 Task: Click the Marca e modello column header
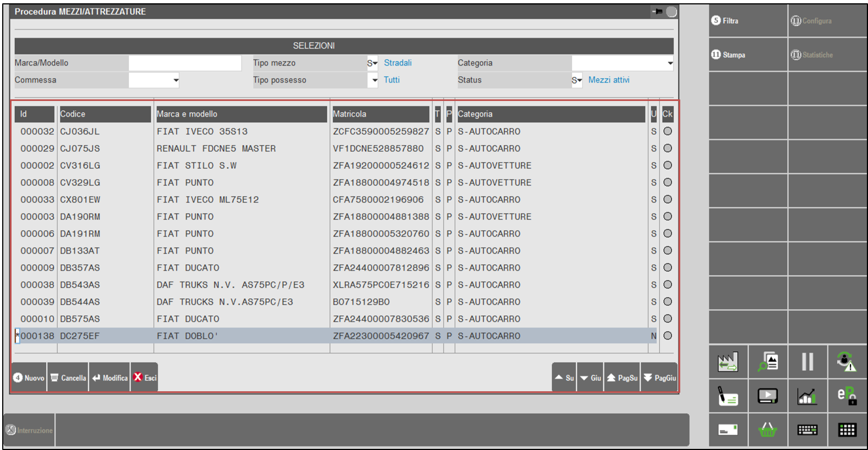click(x=241, y=114)
